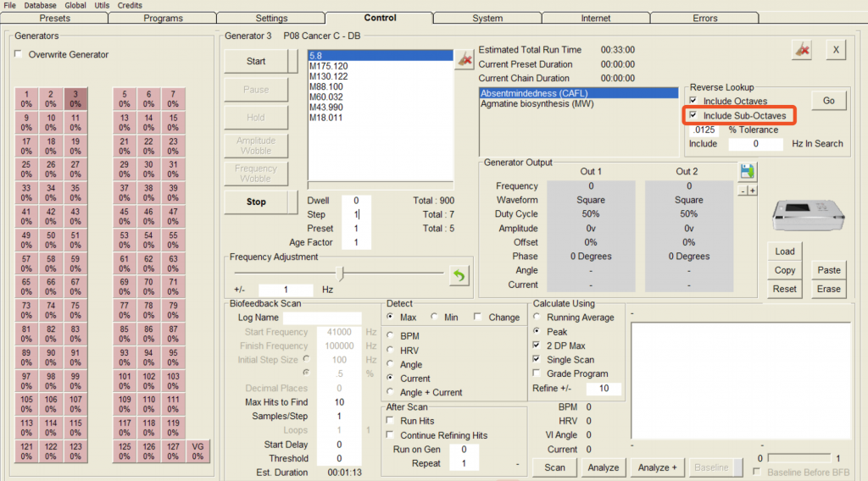
Task: Open the Database menu
Action: tap(40, 5)
